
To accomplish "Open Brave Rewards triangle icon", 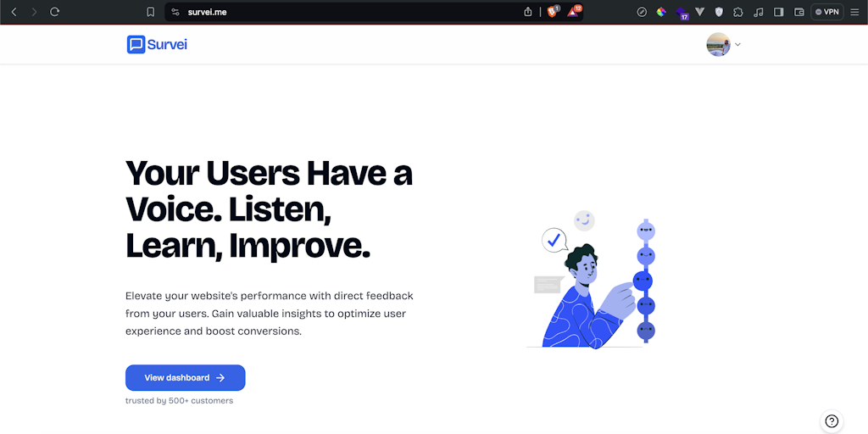I will pyautogui.click(x=574, y=12).
